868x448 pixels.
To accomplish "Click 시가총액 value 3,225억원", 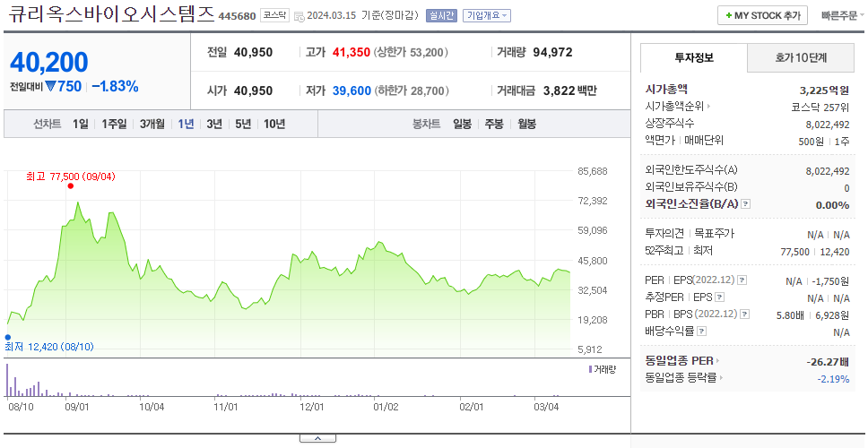I will pos(824,90).
